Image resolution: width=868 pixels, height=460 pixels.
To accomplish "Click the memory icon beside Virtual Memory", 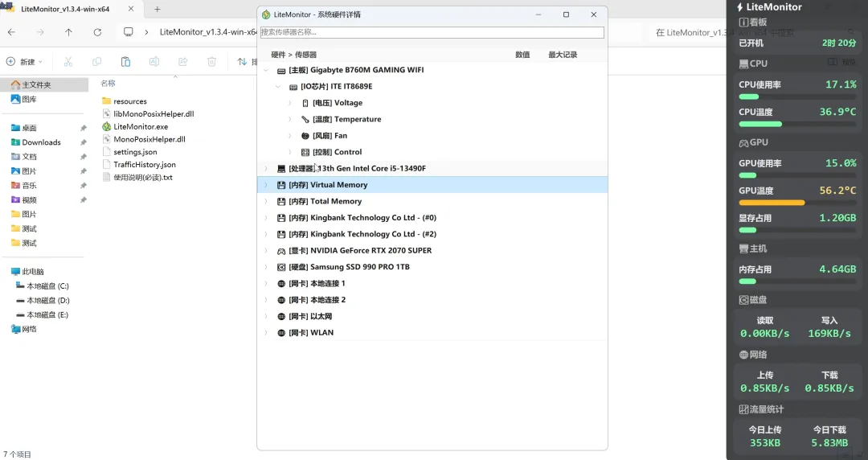I will coord(281,185).
